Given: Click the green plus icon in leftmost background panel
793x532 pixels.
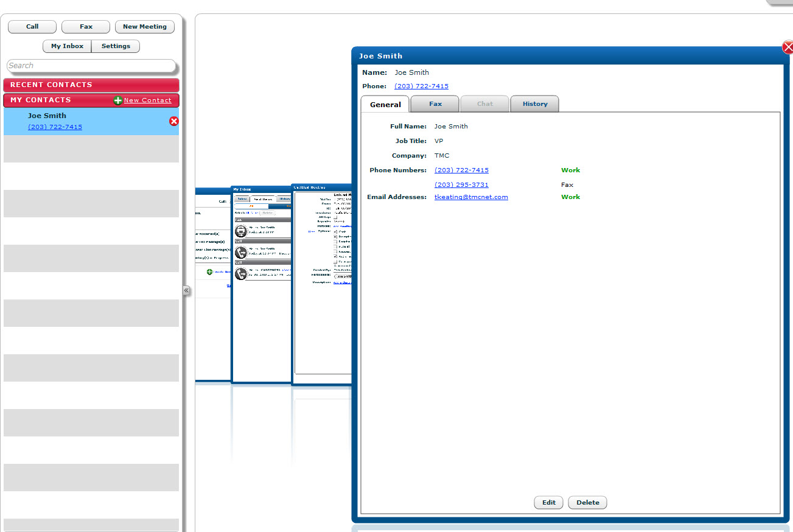Looking at the screenshot, I should click(209, 271).
